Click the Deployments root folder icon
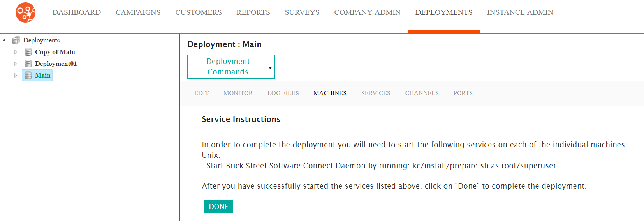Screen dimensions: 644x221 tap(16, 40)
